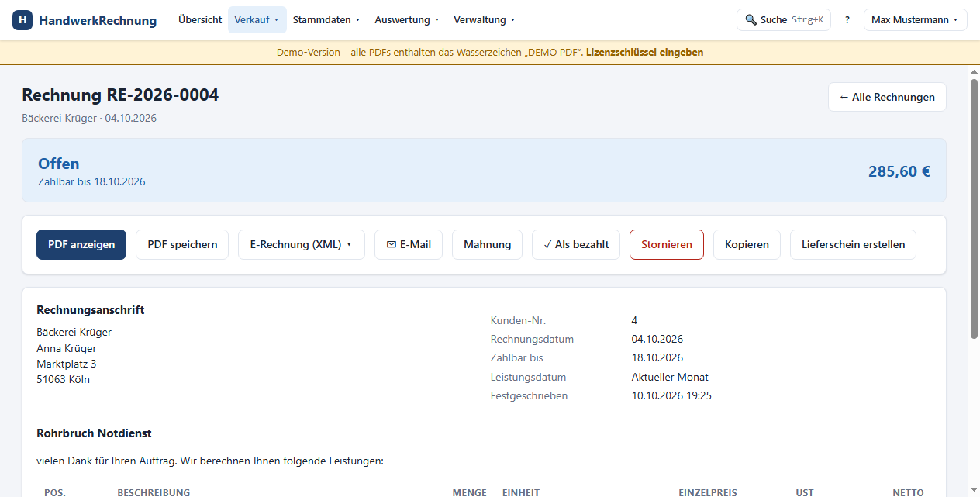Click the HandwerkRechnung brand name

click(x=98, y=20)
